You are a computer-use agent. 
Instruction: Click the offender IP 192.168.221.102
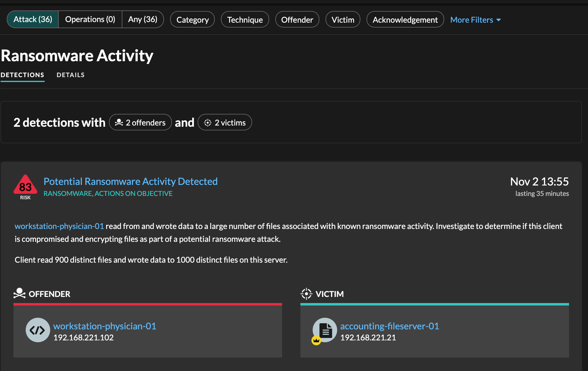pyautogui.click(x=84, y=337)
